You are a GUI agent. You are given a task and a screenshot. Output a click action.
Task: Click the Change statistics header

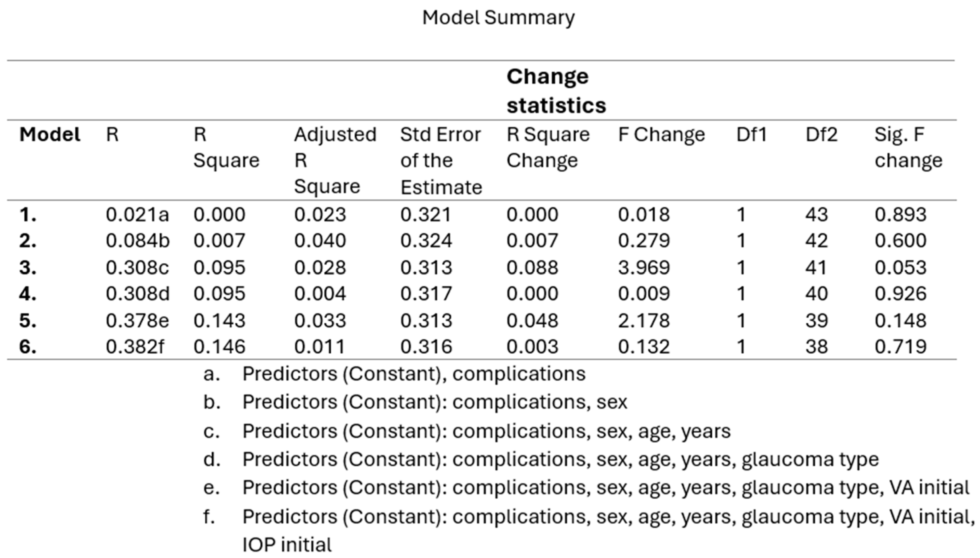(x=556, y=91)
